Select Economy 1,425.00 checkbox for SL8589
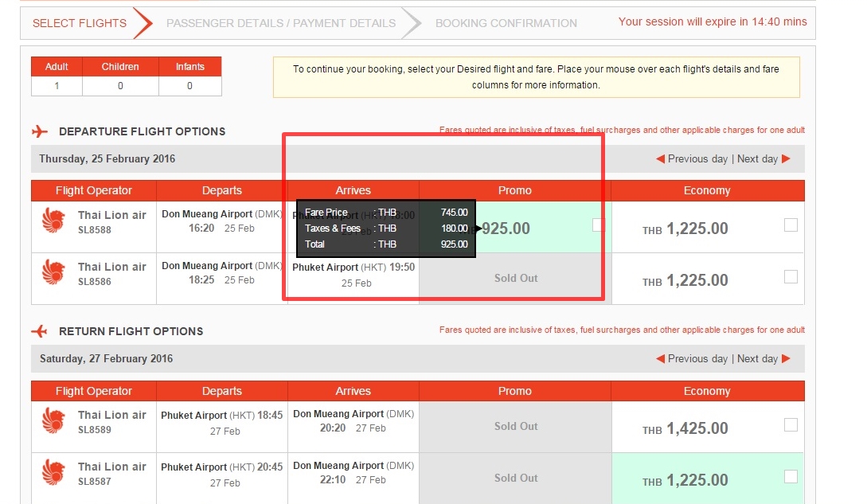This screenshot has height=504, width=867. (x=791, y=425)
